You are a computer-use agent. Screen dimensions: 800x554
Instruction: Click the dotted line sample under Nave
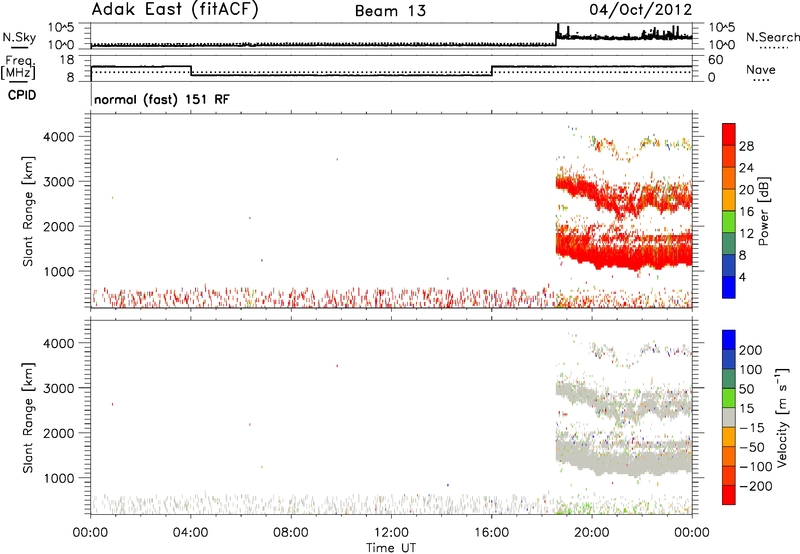tap(761, 81)
